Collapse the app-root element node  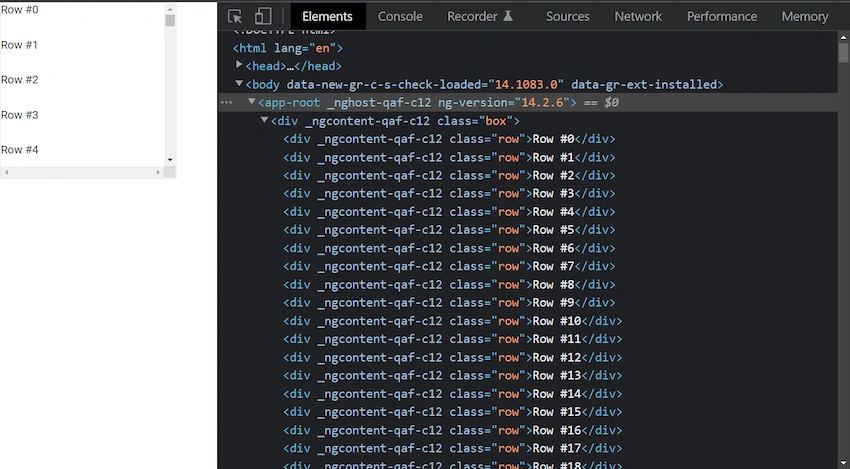click(252, 101)
